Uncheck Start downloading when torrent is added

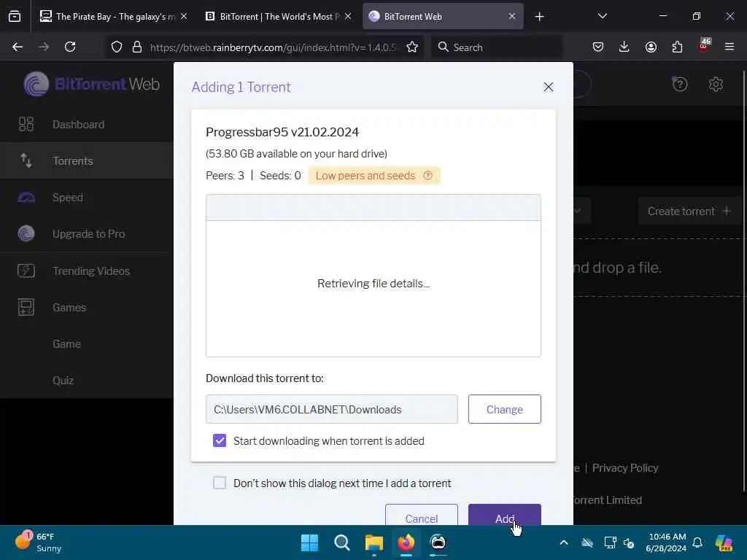[220, 440]
